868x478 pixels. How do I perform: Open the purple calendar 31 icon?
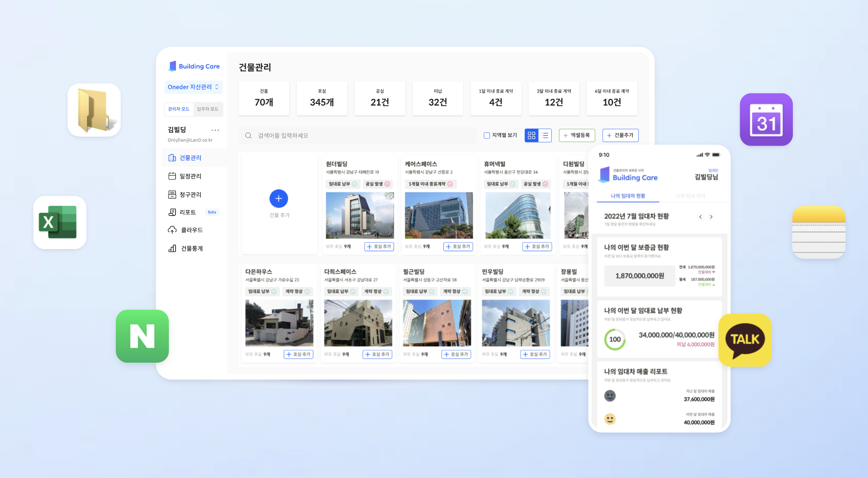tap(766, 119)
